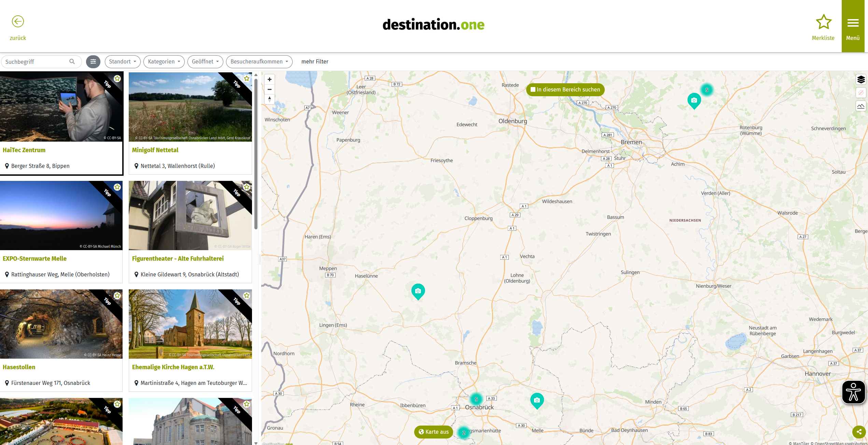Click Figurentheater statue thumbnail
The height and width of the screenshot is (445, 868).
190,215
